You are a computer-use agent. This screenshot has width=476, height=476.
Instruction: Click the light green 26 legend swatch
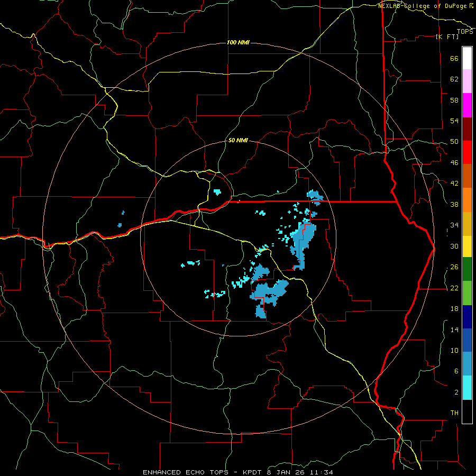[467, 293]
